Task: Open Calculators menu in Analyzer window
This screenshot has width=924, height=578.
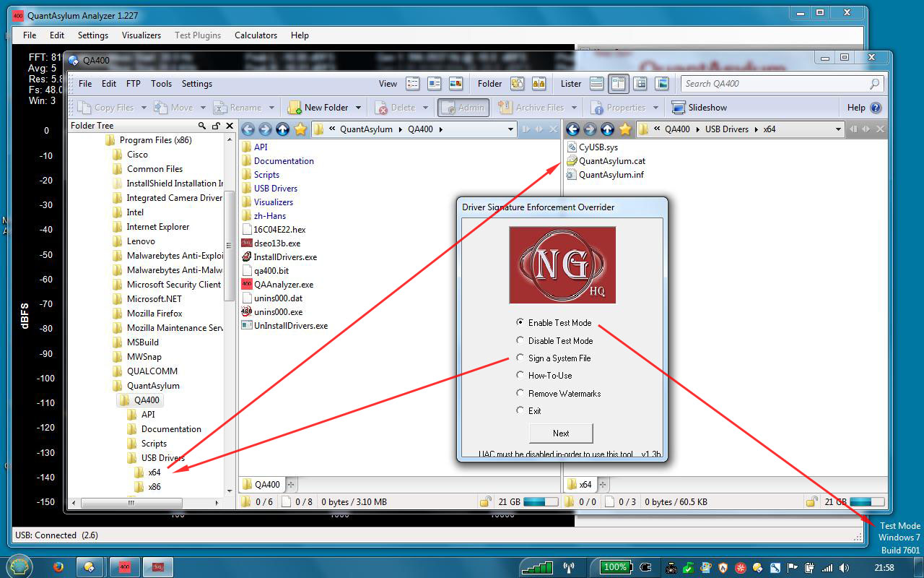Action: 256,35
